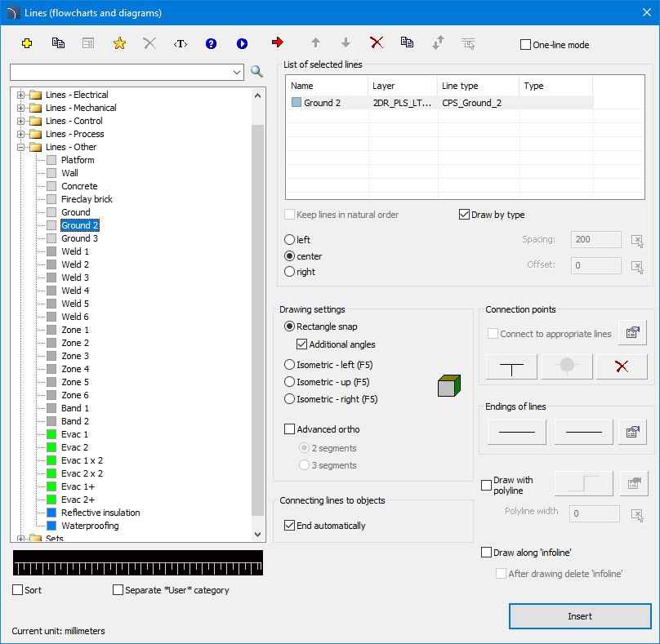Click the Insert button

pos(580,616)
